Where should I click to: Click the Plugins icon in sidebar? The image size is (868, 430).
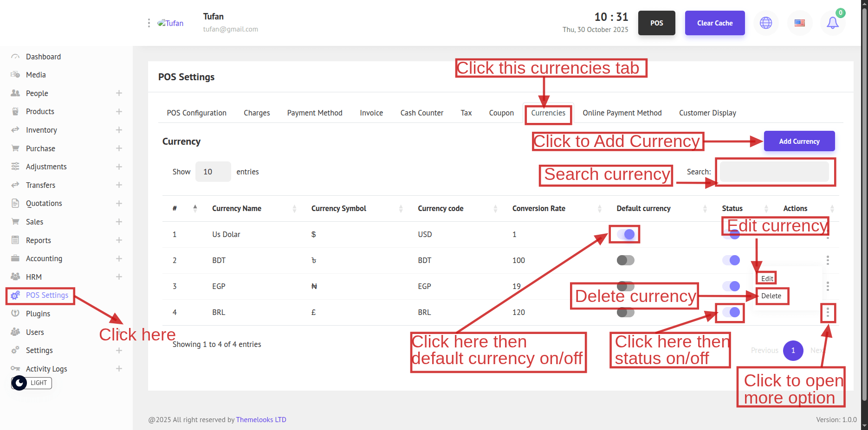pyautogui.click(x=15, y=314)
